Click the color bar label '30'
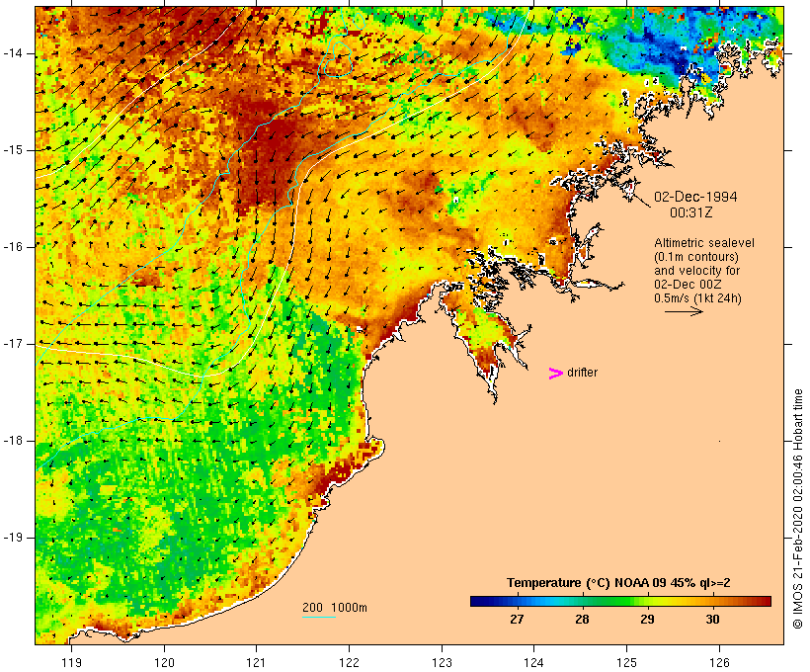 pyautogui.click(x=712, y=619)
